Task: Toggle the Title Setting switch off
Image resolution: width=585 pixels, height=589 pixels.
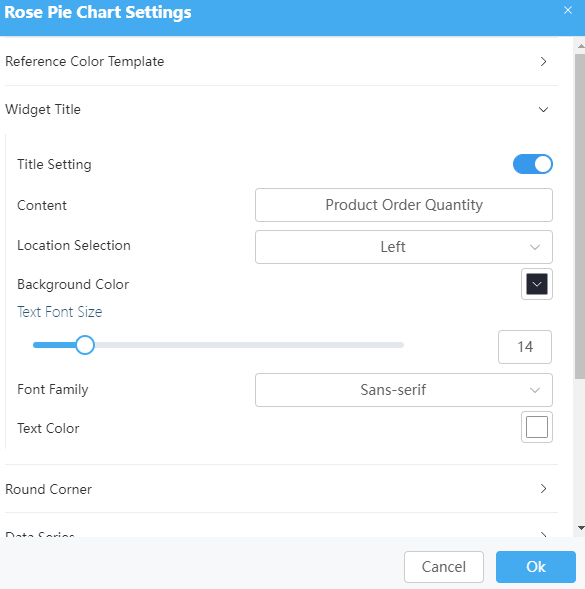Action: [532, 164]
